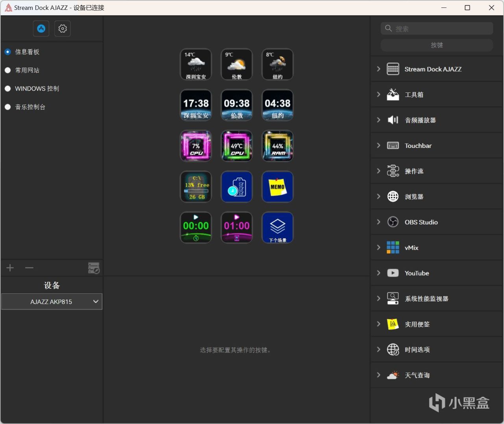The width and height of the screenshot is (504, 424).
Task: Expand the 工具箱 category chevron
Action: click(x=378, y=94)
